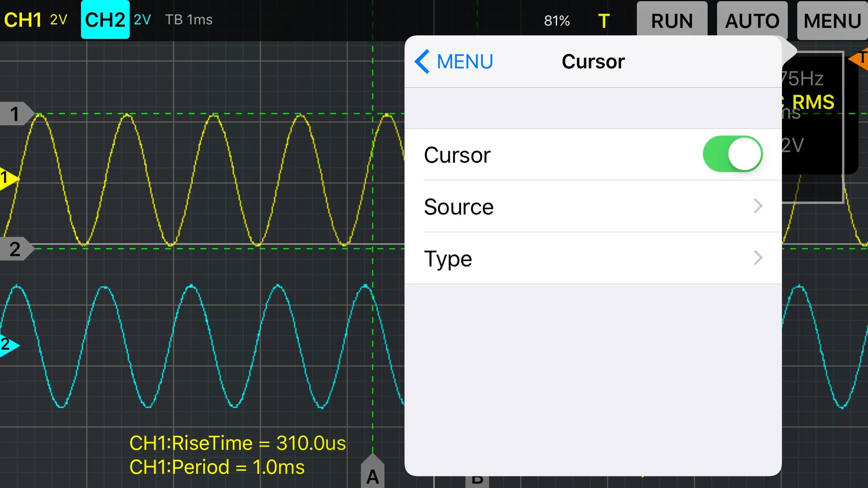Toggle the highlighted CH2 channel
Viewport: 868px width, 488px height.
(105, 20)
